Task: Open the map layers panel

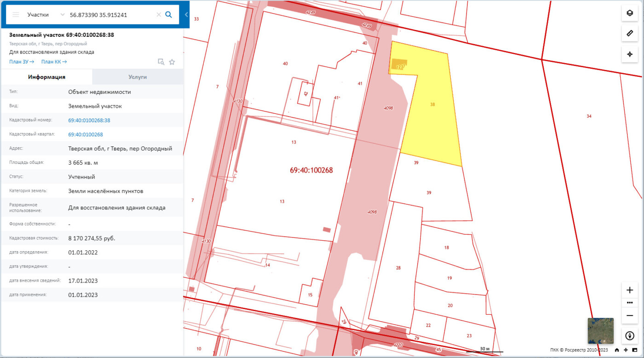Action: pyautogui.click(x=630, y=13)
